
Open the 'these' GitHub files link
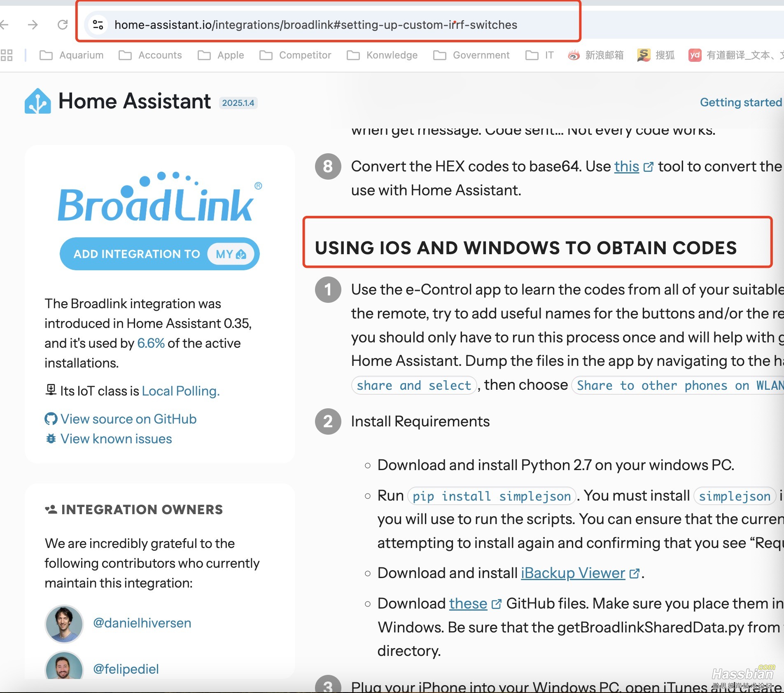point(468,604)
